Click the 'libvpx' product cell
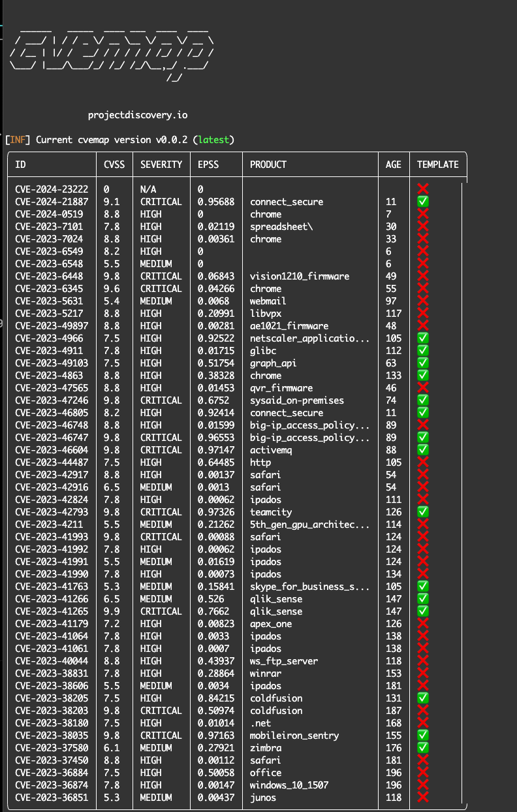Image resolution: width=517 pixels, height=812 pixels. coord(266,314)
